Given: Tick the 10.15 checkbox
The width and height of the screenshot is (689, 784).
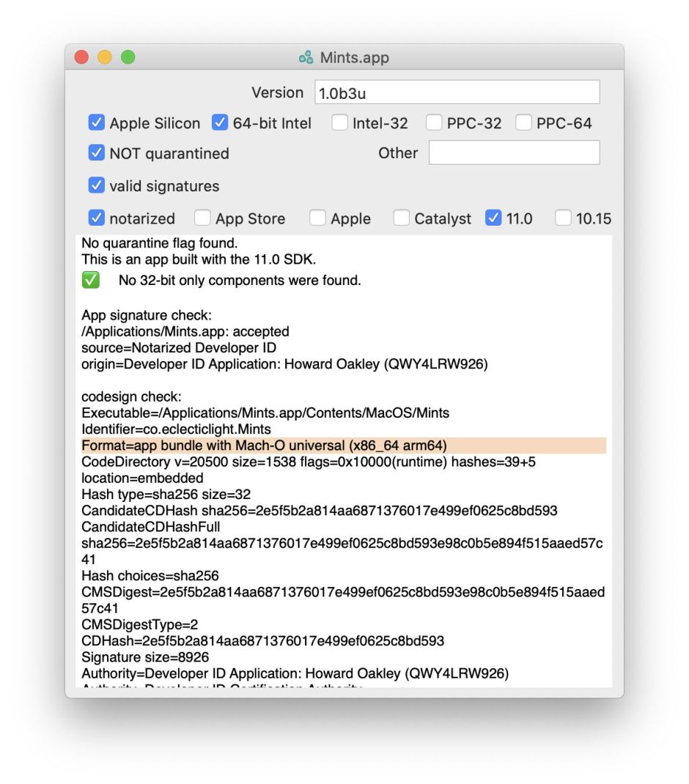Looking at the screenshot, I should tap(563, 218).
